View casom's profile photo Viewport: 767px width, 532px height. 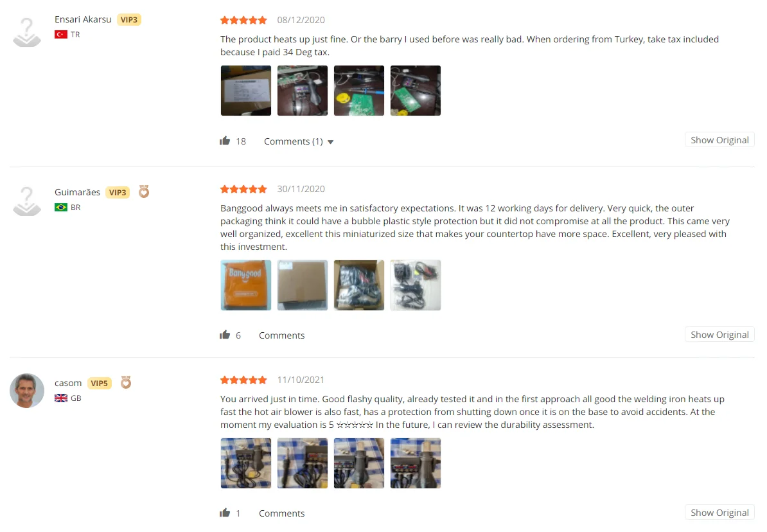(27, 391)
